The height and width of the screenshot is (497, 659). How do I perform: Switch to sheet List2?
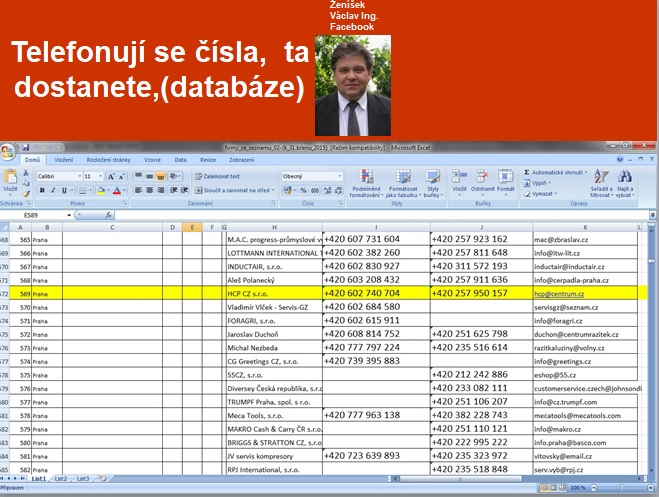click(x=61, y=479)
